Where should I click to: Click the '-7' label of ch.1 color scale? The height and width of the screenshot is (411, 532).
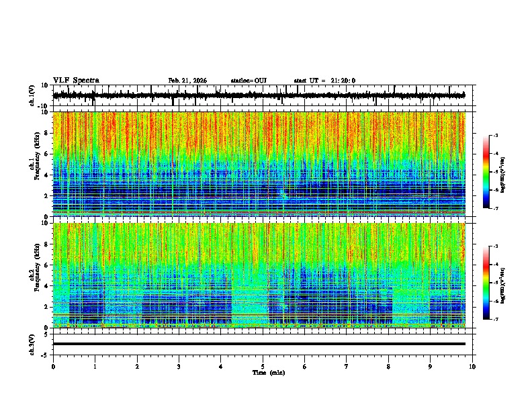coord(496,208)
